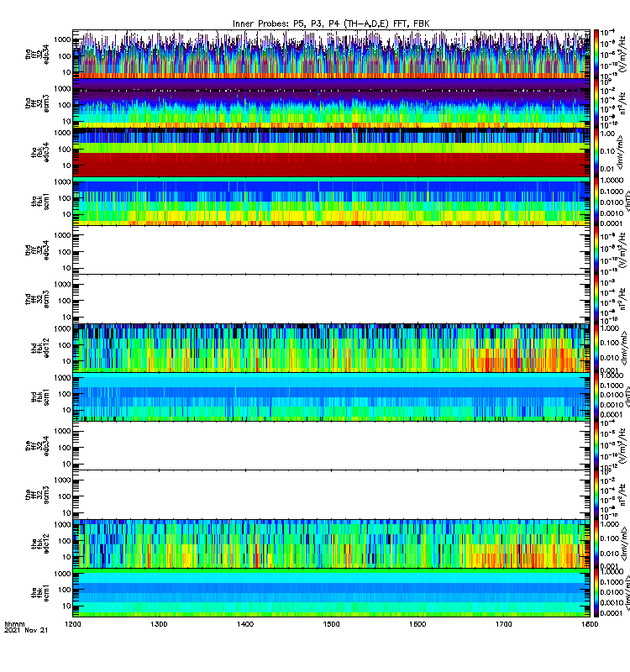The width and height of the screenshot is (630, 672).
Task: Click the 'thd fbk edc12' panel label
Action: coord(39,348)
